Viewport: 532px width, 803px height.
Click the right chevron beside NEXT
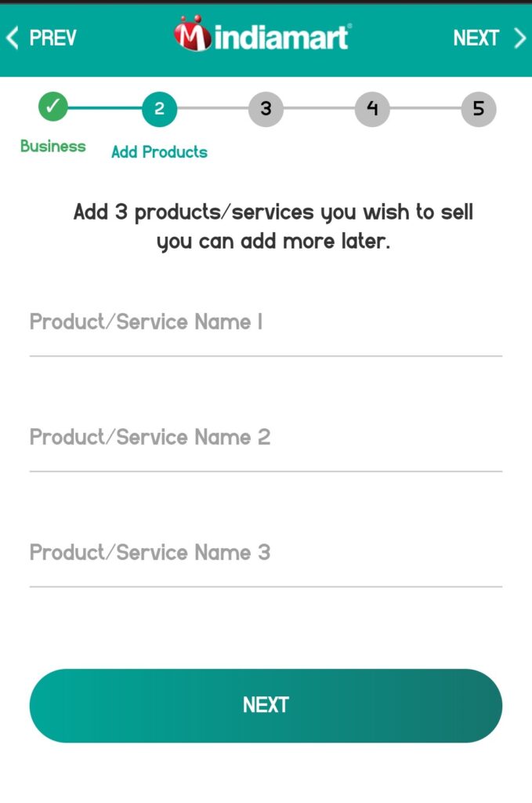(520, 37)
